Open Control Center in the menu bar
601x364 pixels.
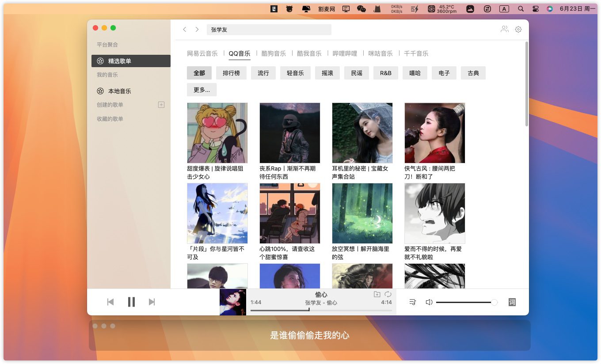click(536, 8)
